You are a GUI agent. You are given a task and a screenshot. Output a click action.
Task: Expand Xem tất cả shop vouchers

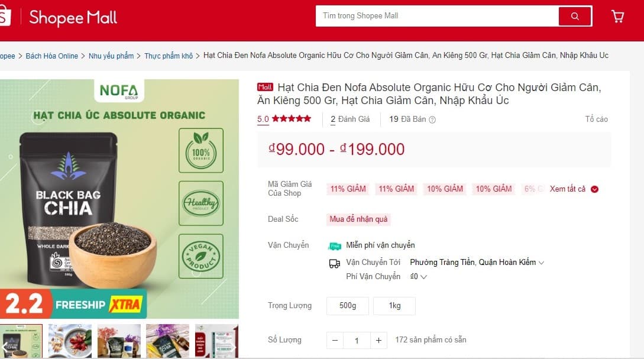tap(567, 189)
